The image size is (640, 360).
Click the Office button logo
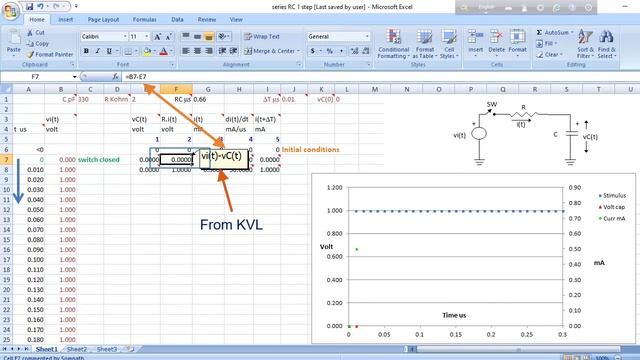10,11
